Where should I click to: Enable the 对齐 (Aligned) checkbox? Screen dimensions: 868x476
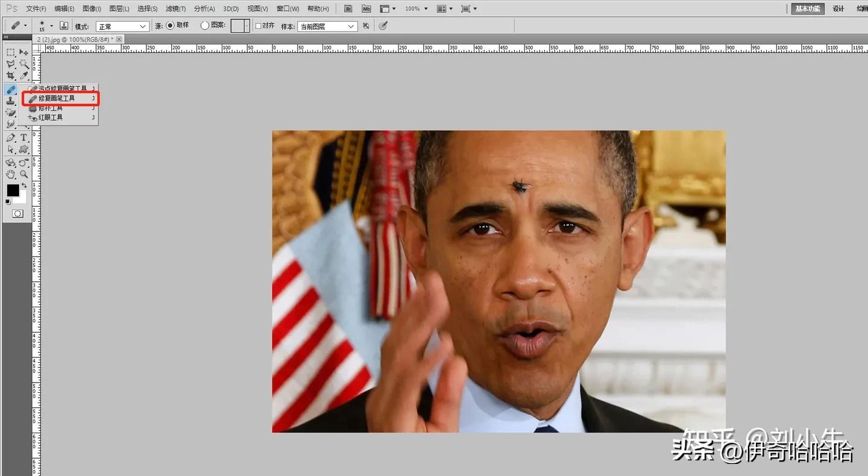tap(258, 25)
